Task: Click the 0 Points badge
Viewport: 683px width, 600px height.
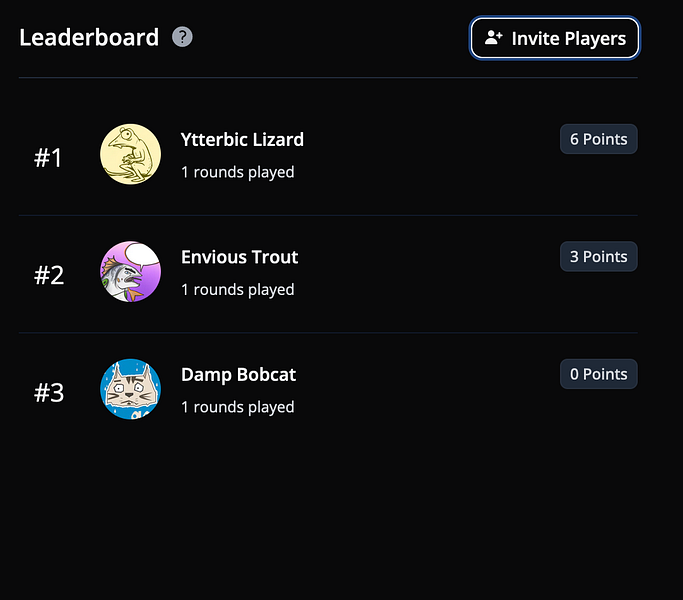Action: click(598, 374)
